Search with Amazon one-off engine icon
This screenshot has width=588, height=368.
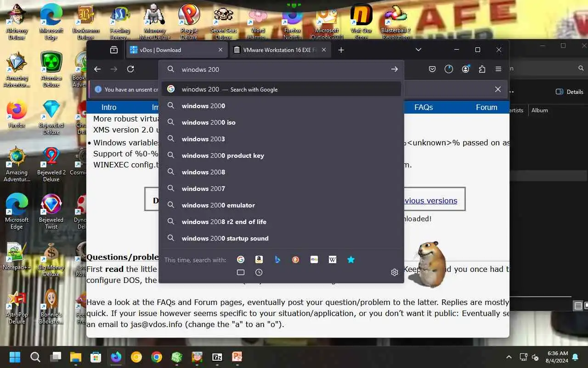click(259, 260)
